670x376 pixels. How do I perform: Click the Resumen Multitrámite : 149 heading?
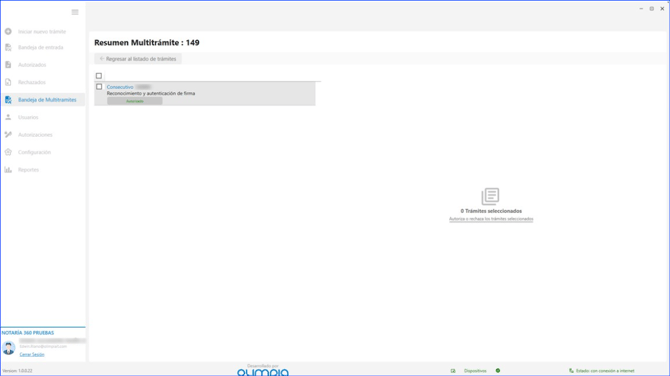[147, 43]
